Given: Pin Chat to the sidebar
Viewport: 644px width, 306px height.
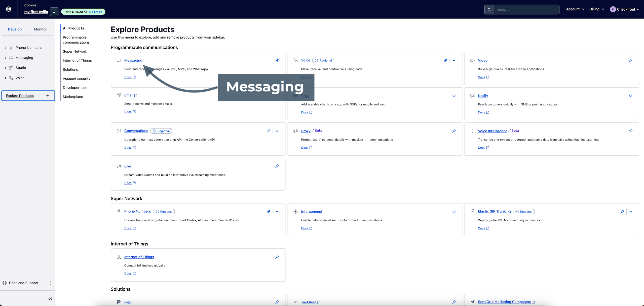Looking at the screenshot, I should point(454,96).
